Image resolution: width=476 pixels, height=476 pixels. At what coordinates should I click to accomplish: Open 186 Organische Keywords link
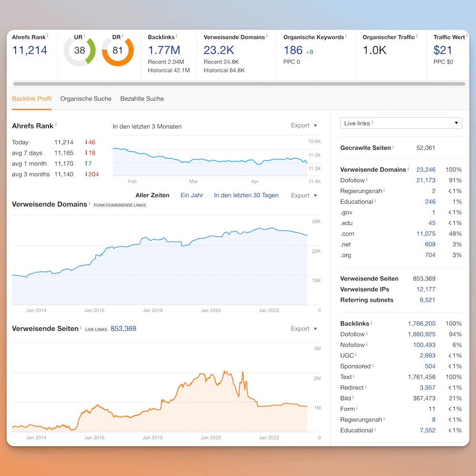[x=293, y=50]
